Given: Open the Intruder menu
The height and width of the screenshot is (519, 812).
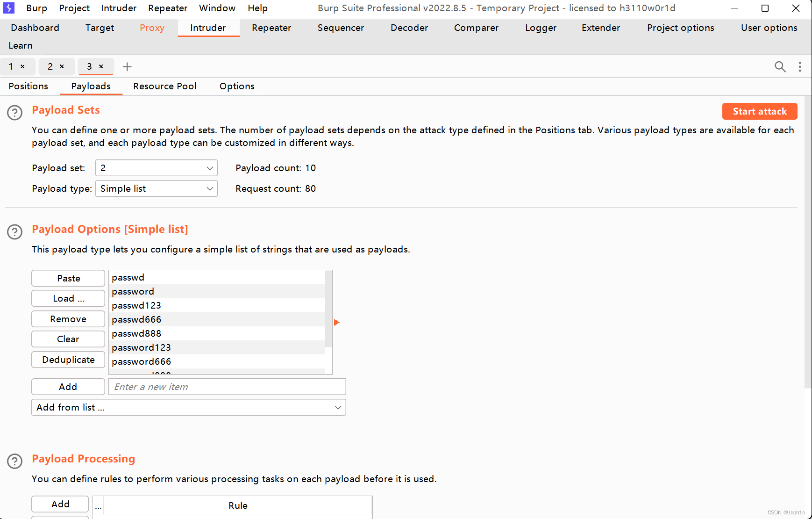Looking at the screenshot, I should [x=119, y=8].
